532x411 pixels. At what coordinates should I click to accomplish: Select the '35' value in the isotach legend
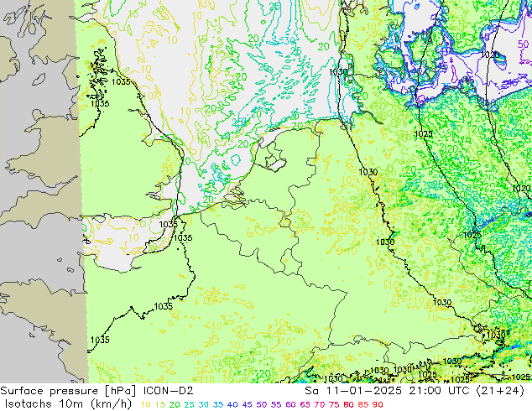(x=218, y=404)
